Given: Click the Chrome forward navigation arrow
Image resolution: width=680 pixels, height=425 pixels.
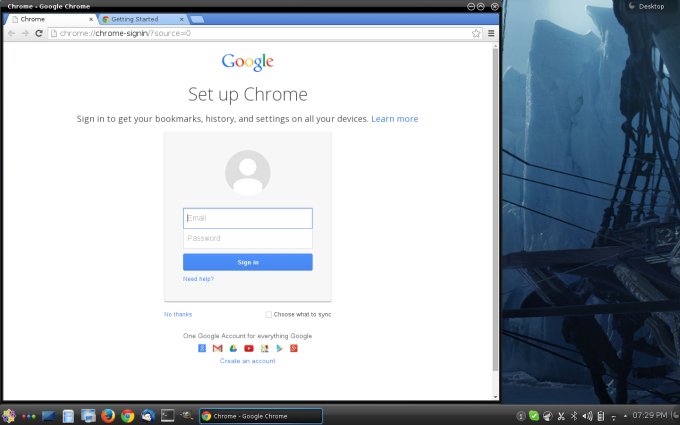Looking at the screenshot, I should [25, 33].
